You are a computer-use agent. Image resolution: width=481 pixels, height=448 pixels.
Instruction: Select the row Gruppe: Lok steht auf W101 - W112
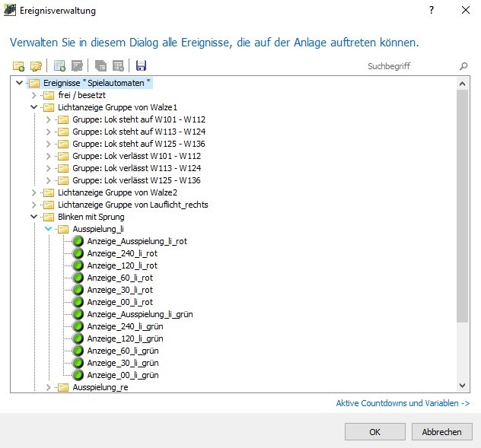coord(139,119)
